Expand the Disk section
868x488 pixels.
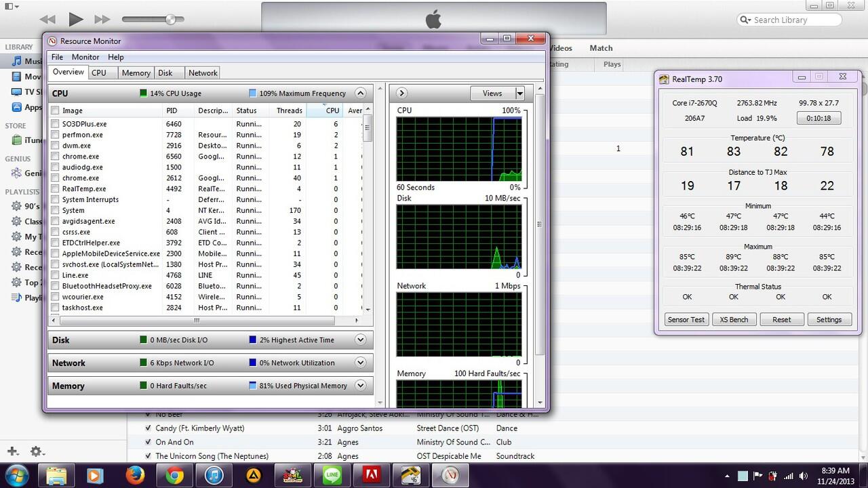point(361,340)
